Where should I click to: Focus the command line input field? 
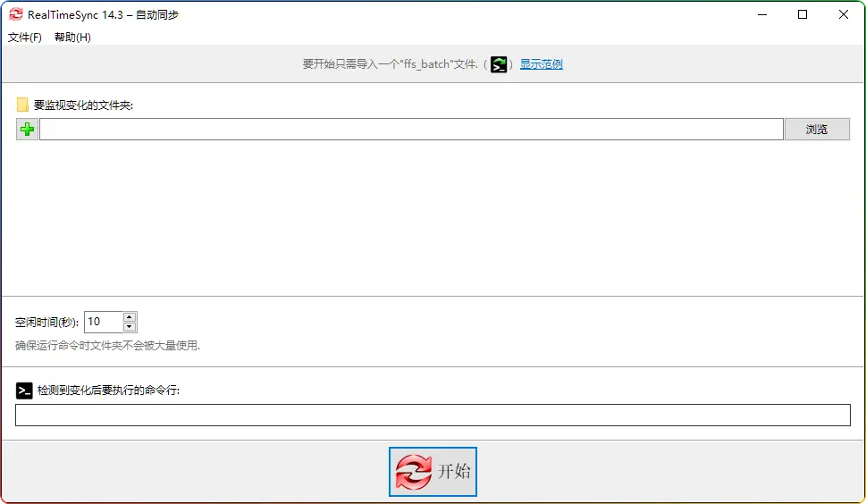pos(433,416)
